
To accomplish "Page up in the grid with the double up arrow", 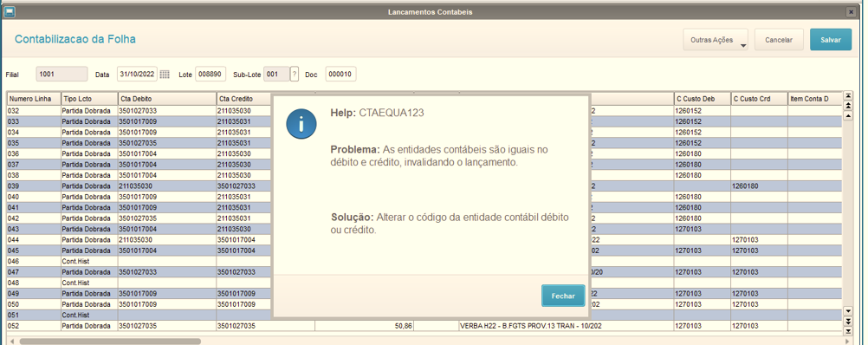I will click(x=847, y=105).
